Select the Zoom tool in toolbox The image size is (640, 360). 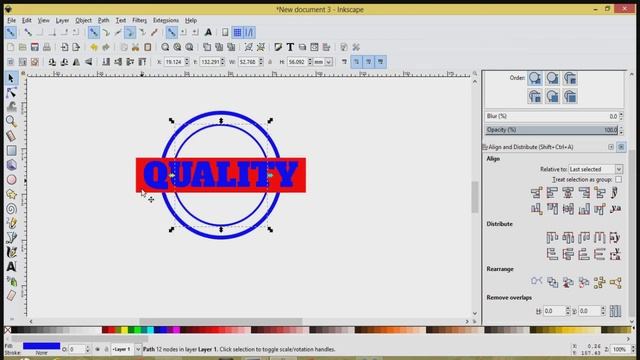tap(11, 121)
